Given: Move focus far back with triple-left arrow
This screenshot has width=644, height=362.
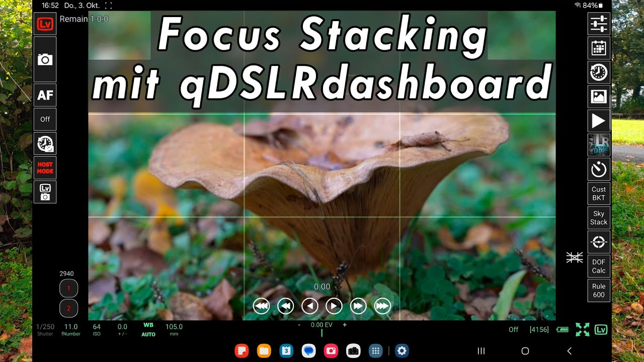Looking at the screenshot, I should [261, 306].
